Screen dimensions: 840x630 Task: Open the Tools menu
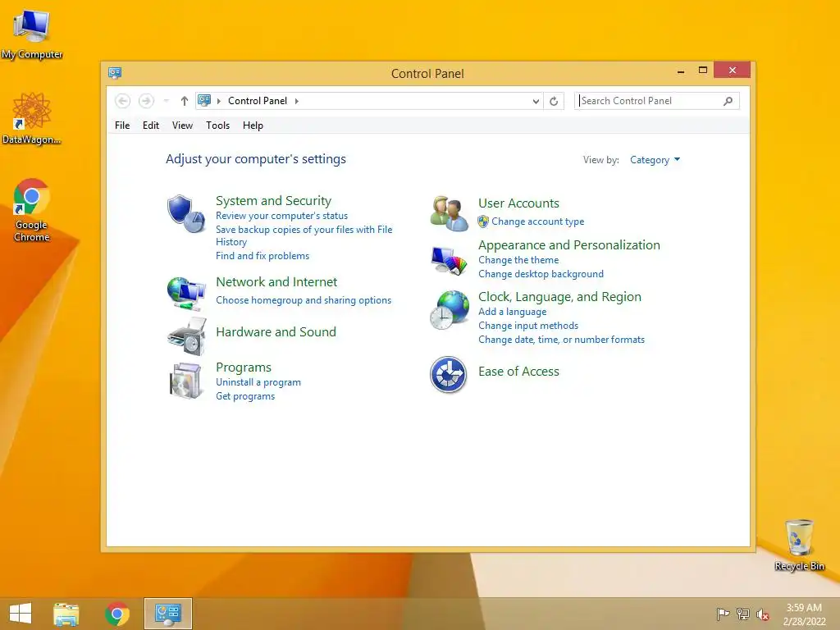pos(217,126)
